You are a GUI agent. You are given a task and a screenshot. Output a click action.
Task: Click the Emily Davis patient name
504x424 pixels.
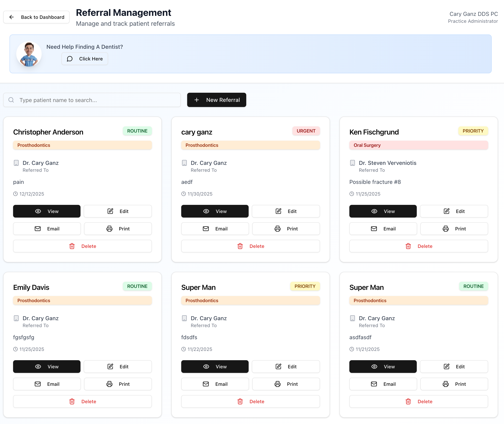click(x=31, y=287)
